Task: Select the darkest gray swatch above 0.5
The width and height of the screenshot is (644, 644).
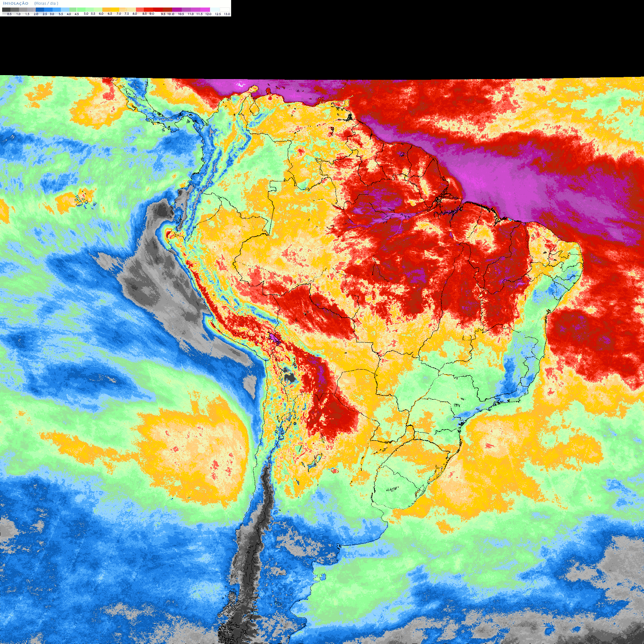Action: (x=6, y=10)
